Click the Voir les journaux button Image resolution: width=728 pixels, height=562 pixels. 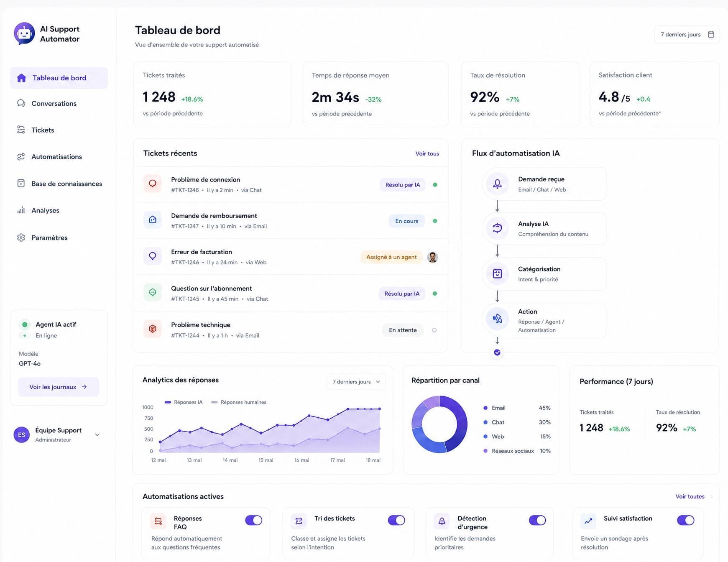59,387
